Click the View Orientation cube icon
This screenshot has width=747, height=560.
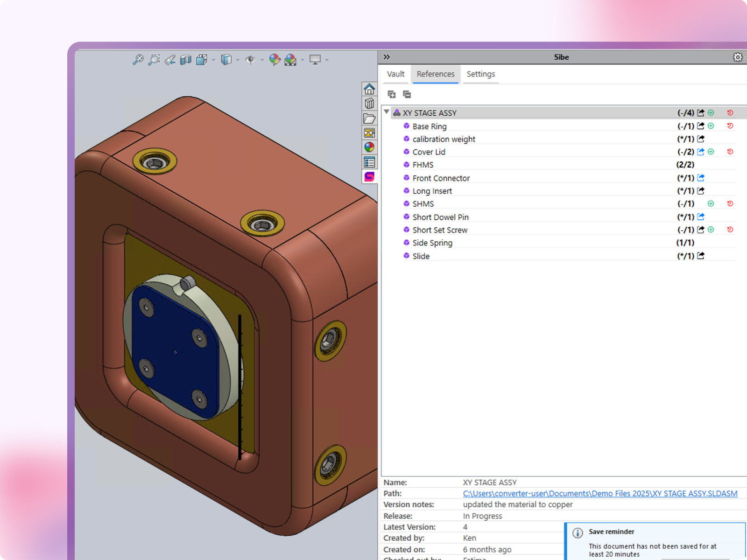click(202, 60)
